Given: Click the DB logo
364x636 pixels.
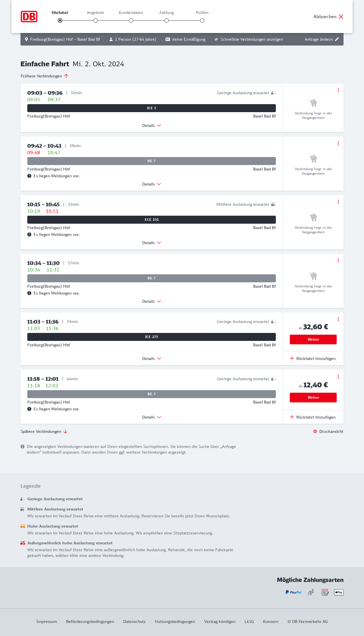Looking at the screenshot, I should pyautogui.click(x=29, y=17).
